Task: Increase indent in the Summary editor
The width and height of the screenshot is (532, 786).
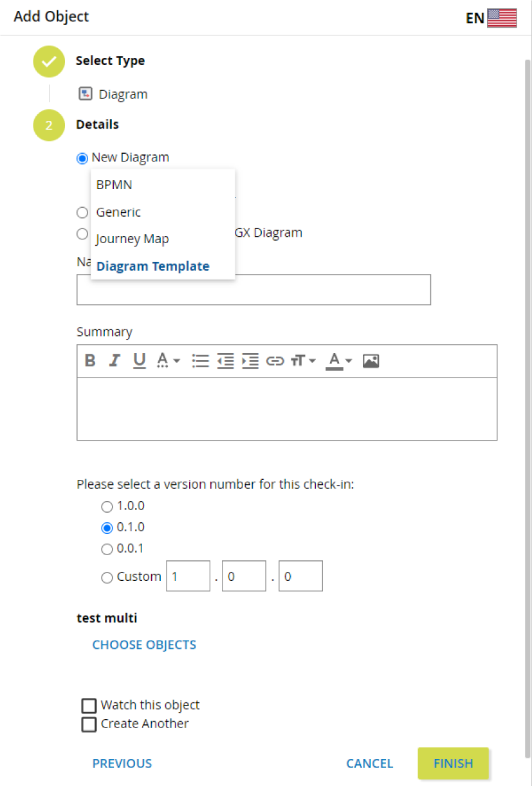Action: 250,361
